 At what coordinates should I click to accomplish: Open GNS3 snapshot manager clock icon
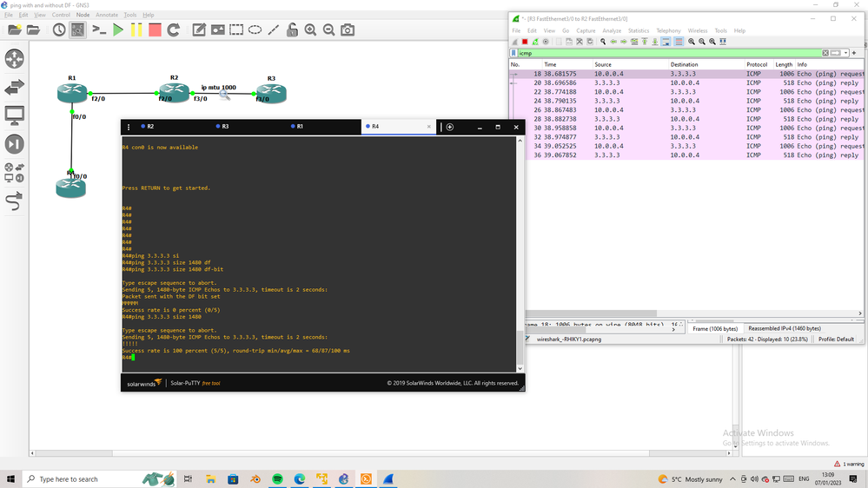coord(59,30)
